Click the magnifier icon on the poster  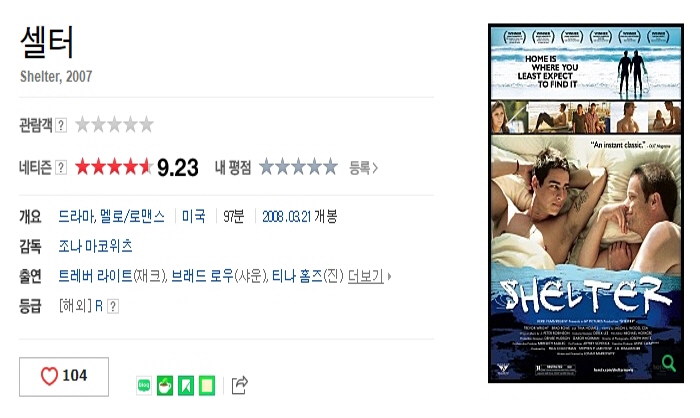668,364
